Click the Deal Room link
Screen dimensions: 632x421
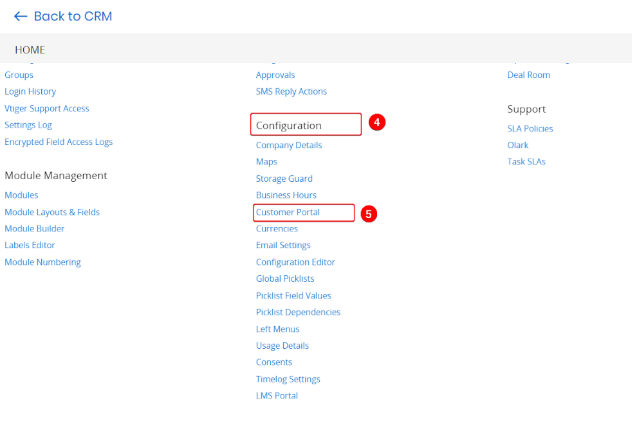click(x=528, y=75)
